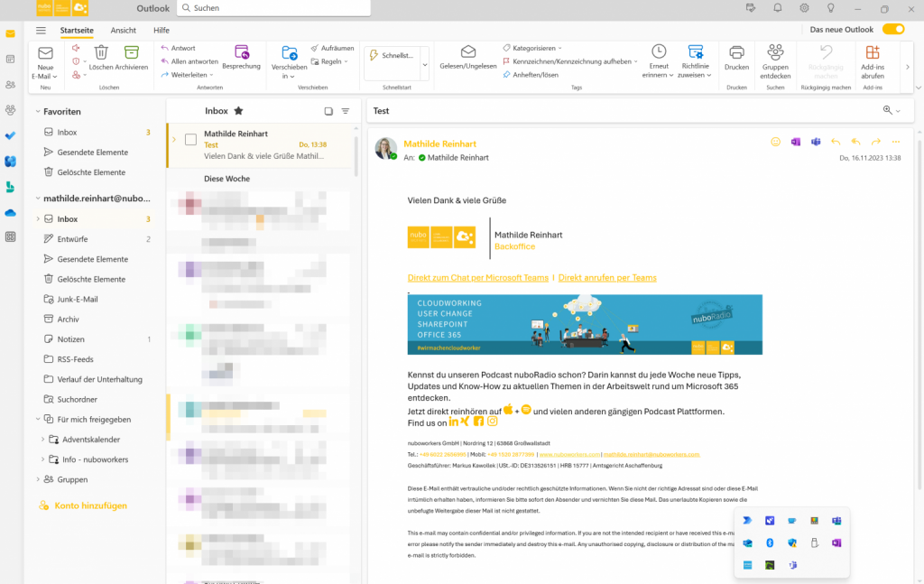Open Direkt zum Chat per Microsoft Teams link
The height and width of the screenshot is (584, 924).
pos(478,278)
